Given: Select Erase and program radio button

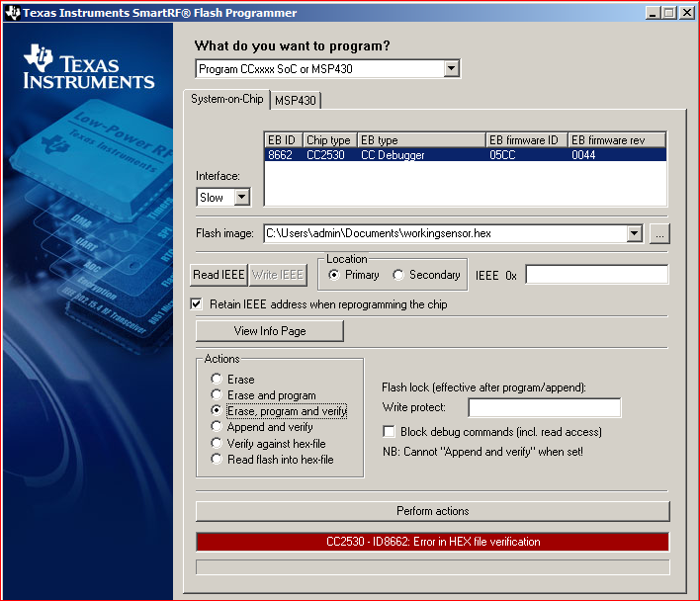Looking at the screenshot, I should click(217, 394).
